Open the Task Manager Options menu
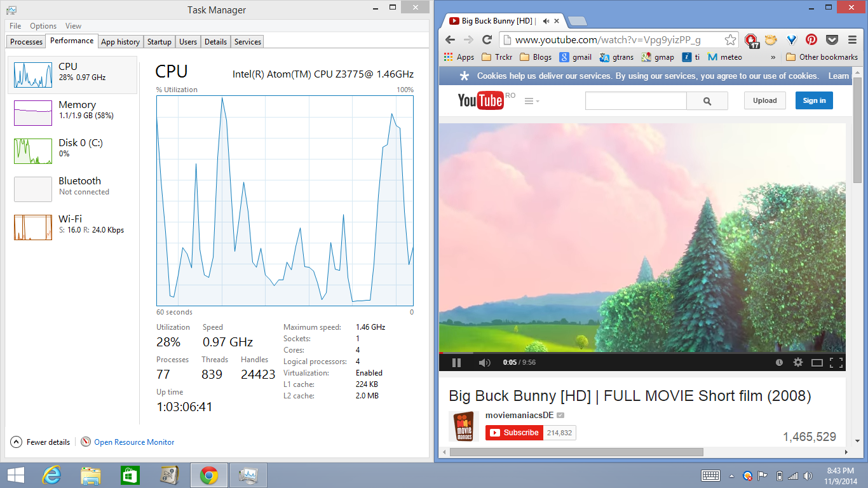 coord(43,26)
